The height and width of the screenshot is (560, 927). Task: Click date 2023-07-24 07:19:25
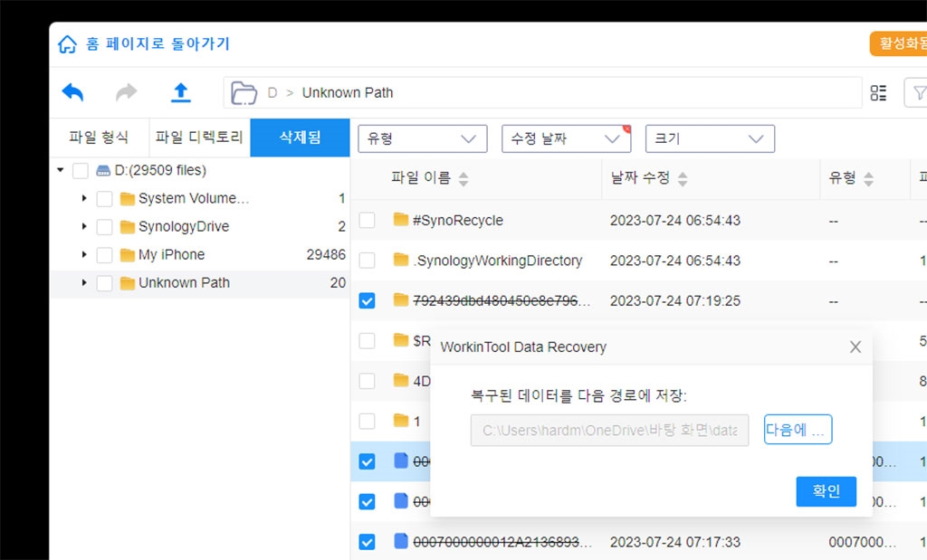click(675, 300)
